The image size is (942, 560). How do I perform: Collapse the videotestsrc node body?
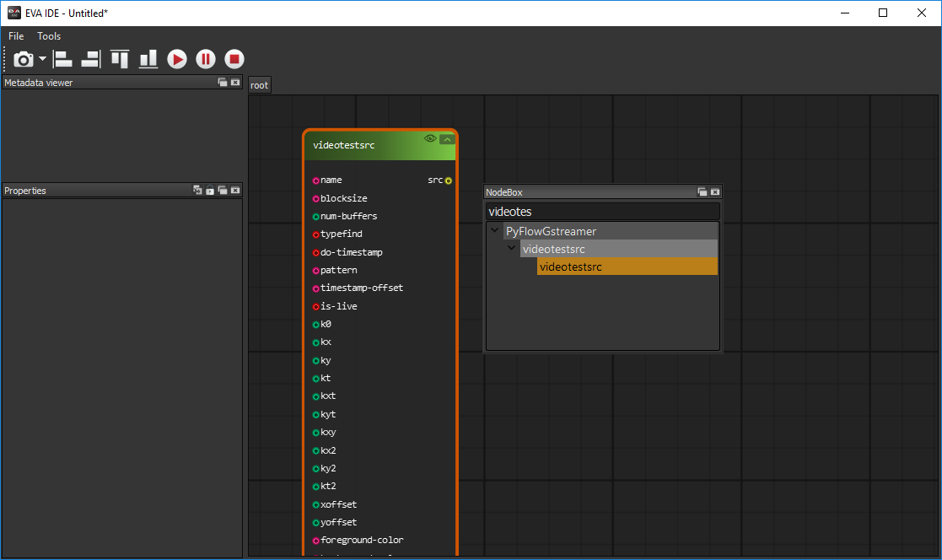447,138
